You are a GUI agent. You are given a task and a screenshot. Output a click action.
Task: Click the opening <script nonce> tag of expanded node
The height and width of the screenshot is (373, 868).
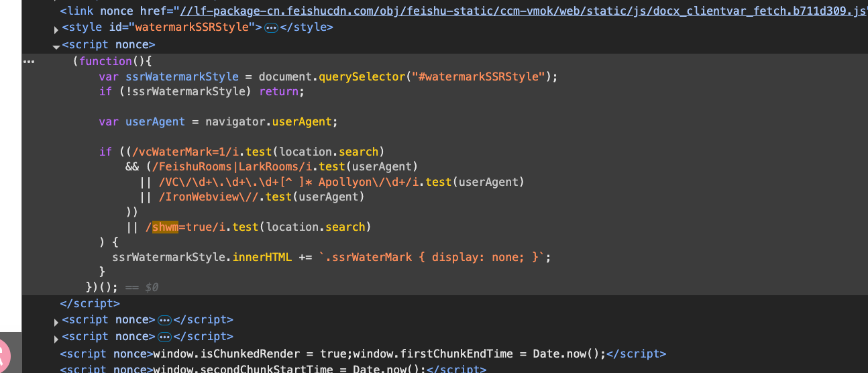click(109, 44)
